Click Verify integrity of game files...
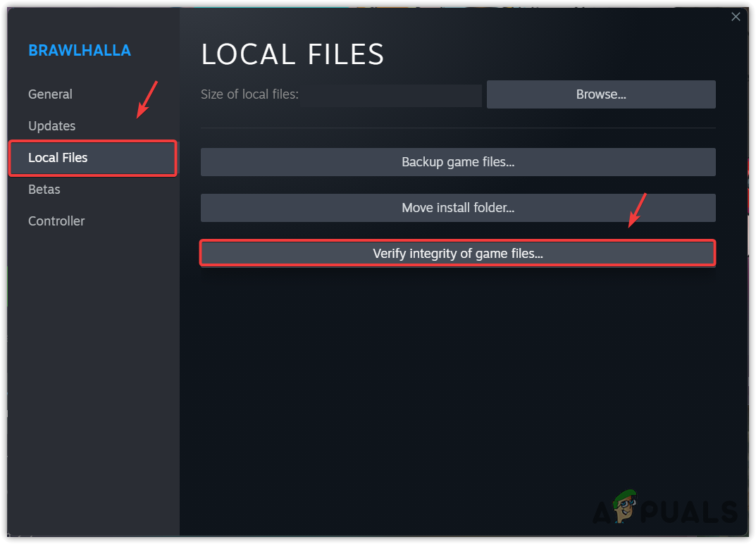The width and height of the screenshot is (756, 544). [x=458, y=254]
